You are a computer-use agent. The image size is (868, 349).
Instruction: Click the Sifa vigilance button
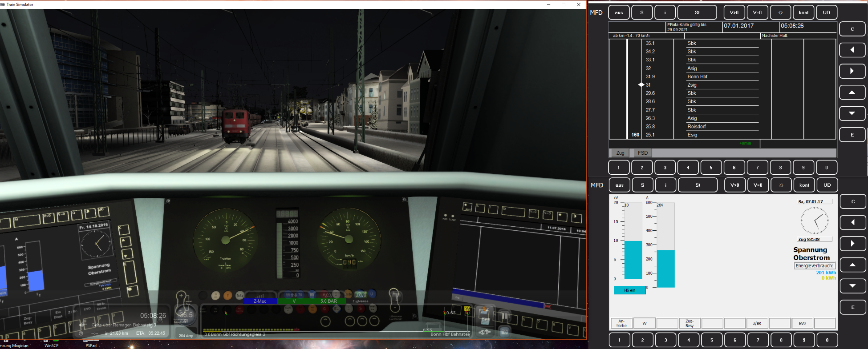pos(240,295)
